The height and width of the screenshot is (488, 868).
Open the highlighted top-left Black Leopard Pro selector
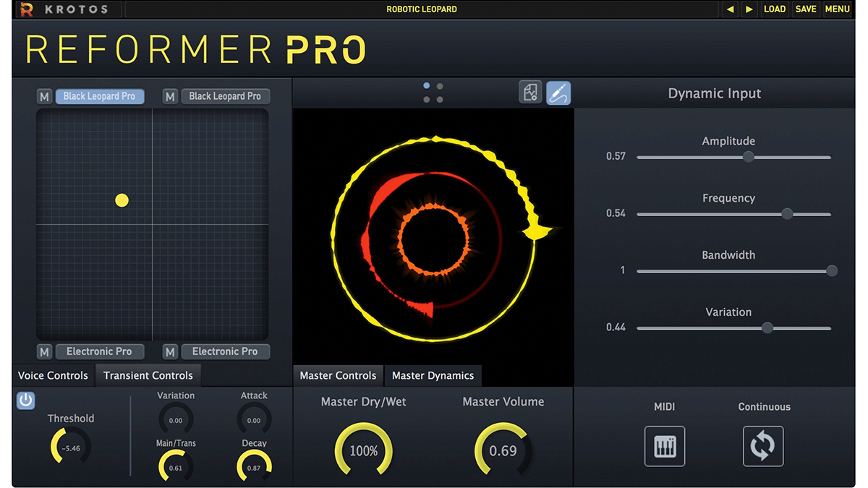pyautogui.click(x=99, y=96)
